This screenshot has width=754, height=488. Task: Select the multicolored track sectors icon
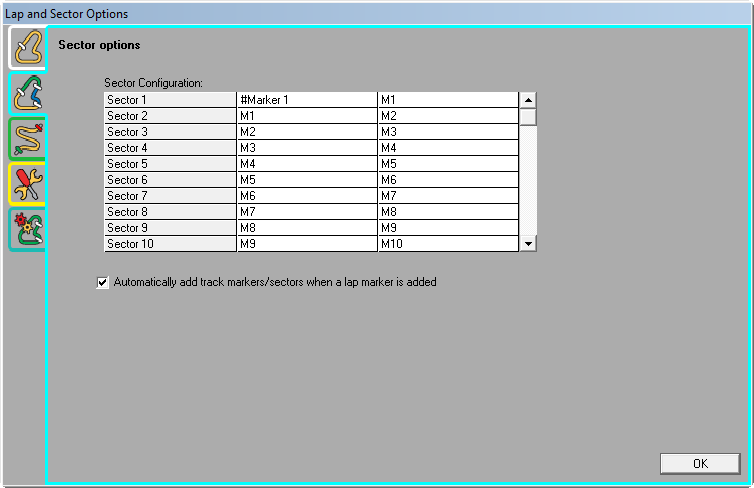27,93
